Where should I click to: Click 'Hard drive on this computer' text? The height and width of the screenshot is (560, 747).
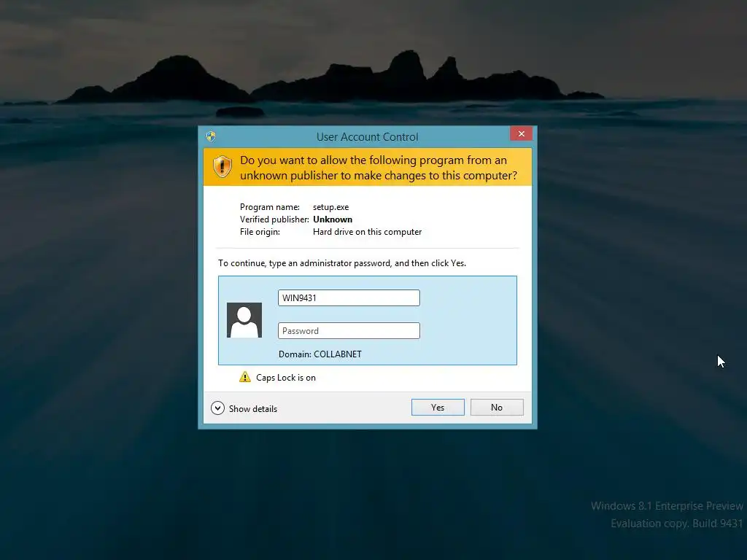click(x=368, y=232)
